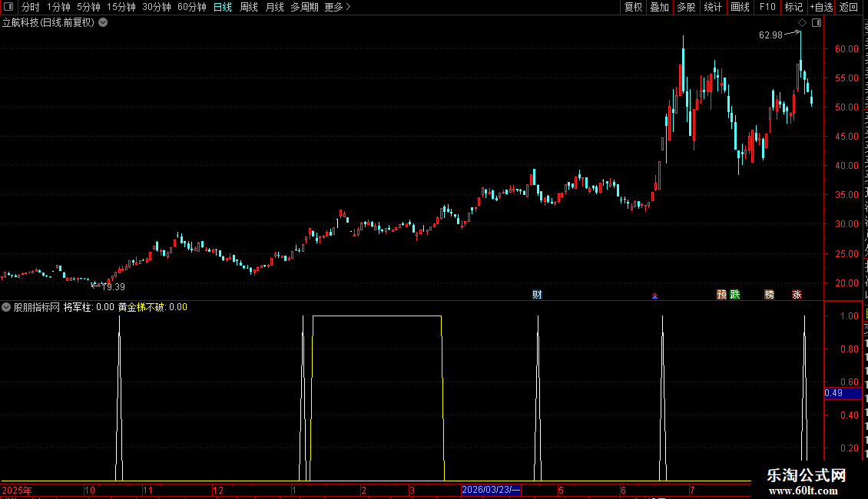This screenshot has height=499, width=868.
Task: Click the 19.39 low price label
Action: click(114, 286)
